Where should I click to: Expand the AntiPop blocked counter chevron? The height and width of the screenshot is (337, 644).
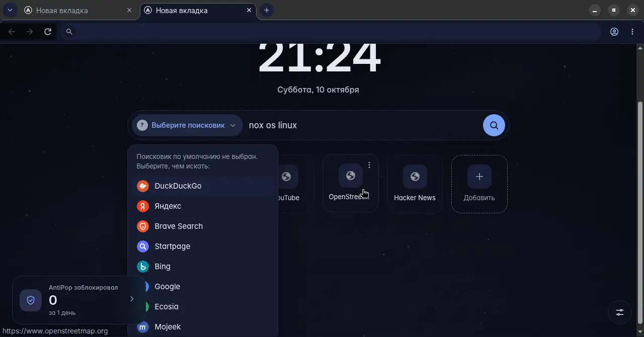(x=132, y=299)
